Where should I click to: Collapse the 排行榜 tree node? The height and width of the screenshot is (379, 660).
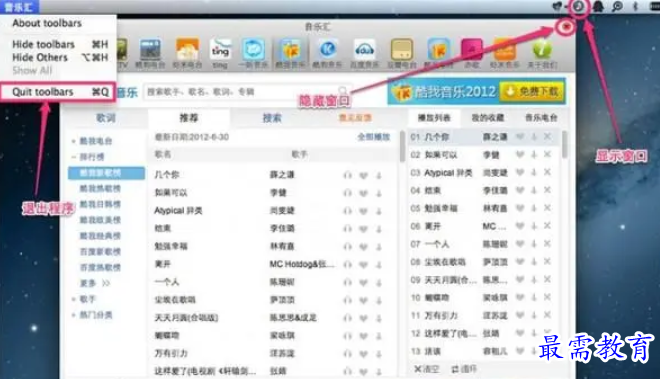73,157
